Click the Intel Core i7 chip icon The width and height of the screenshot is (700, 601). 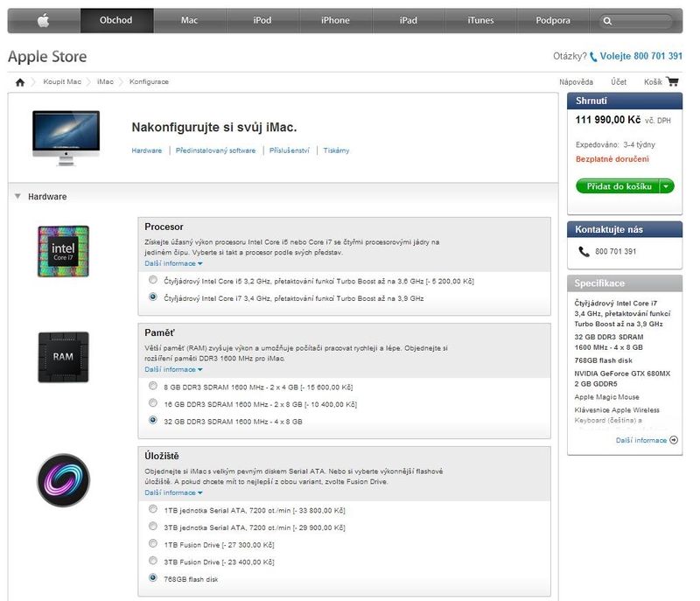[x=63, y=251]
